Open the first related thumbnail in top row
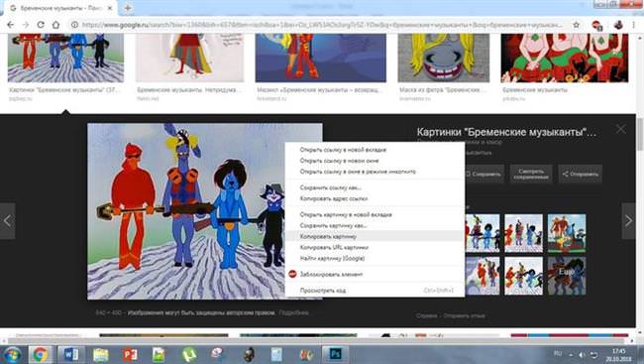644x364 pixels. [483, 233]
